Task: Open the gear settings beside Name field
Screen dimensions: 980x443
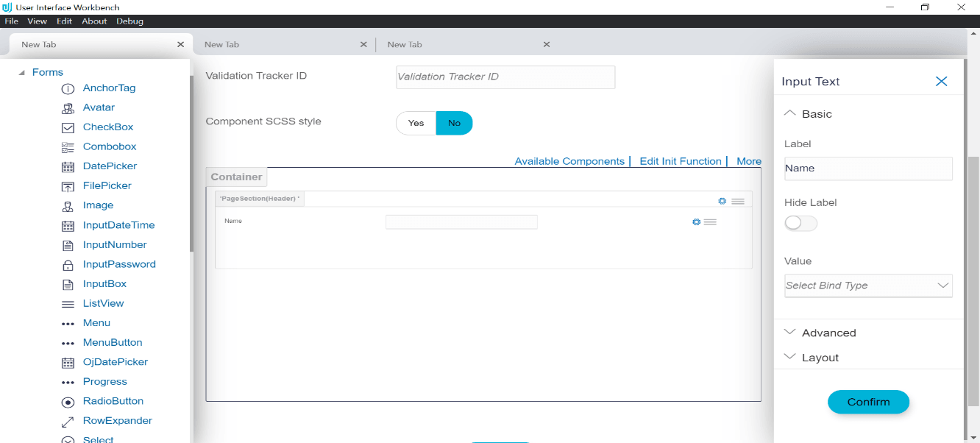Action: click(696, 221)
